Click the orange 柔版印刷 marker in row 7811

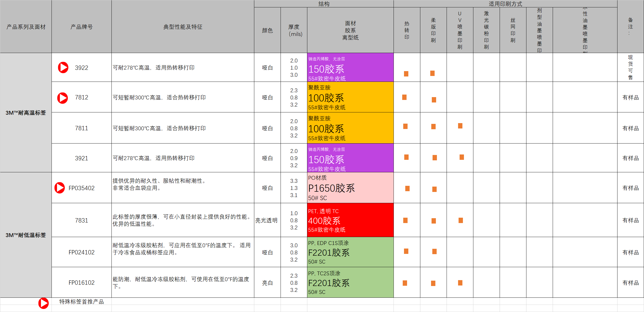tap(433, 126)
